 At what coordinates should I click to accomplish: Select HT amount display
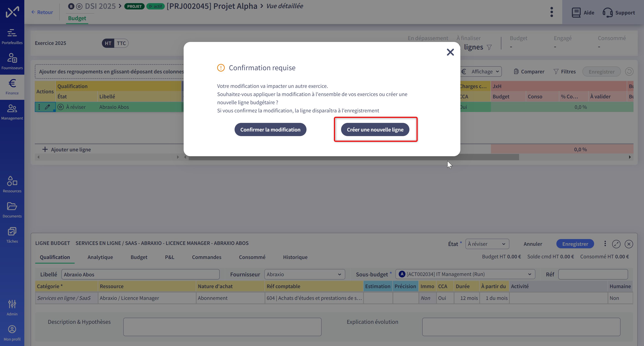[108, 43]
